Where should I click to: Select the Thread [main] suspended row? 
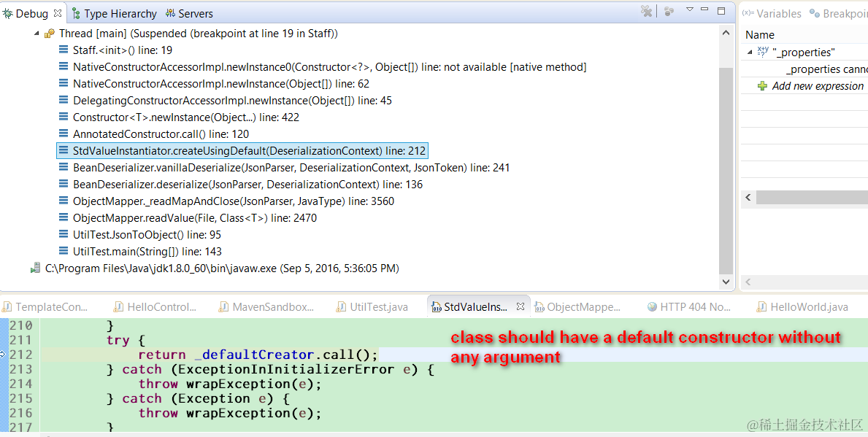(191, 33)
